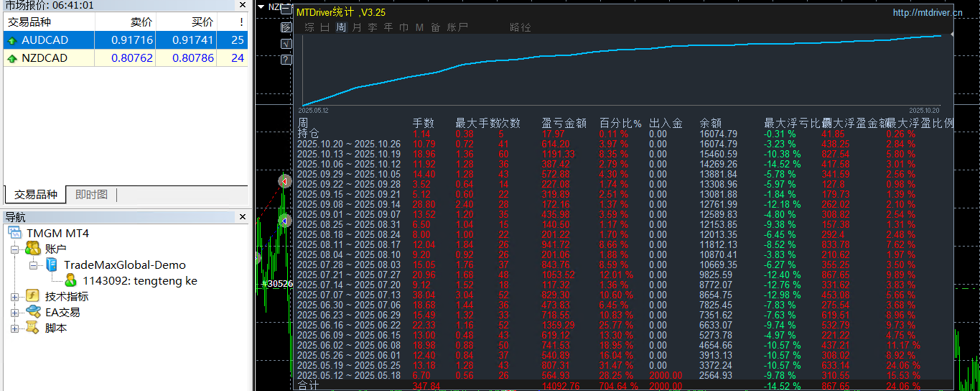
Task: Click the profit value 1191.33
Action: click(559, 154)
